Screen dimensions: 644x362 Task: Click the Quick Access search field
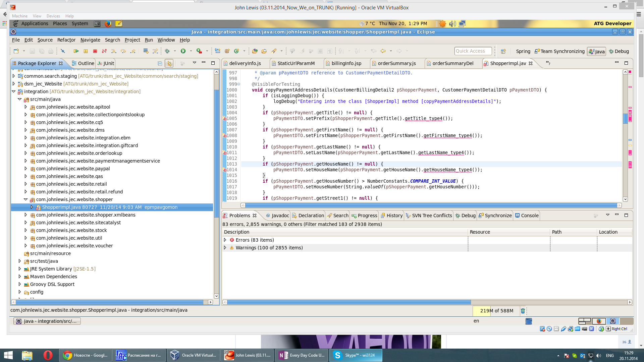473,51
